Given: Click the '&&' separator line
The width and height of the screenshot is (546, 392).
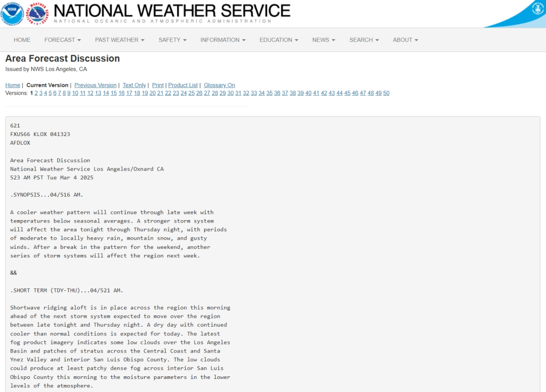Looking at the screenshot, I should pos(14,273).
